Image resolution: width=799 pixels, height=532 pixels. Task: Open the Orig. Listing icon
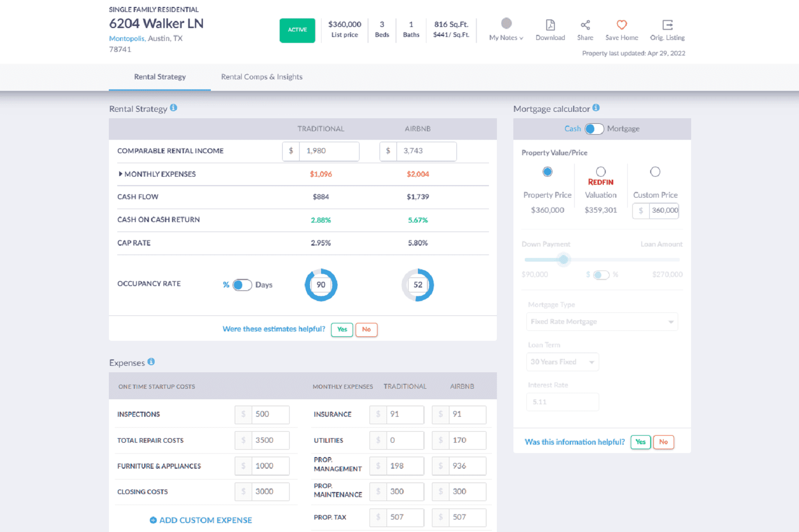click(x=667, y=25)
